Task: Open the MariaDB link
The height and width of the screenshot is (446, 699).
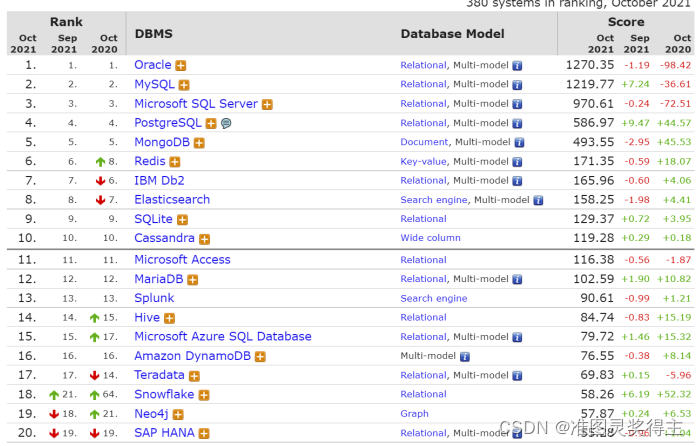Action: pos(159,279)
